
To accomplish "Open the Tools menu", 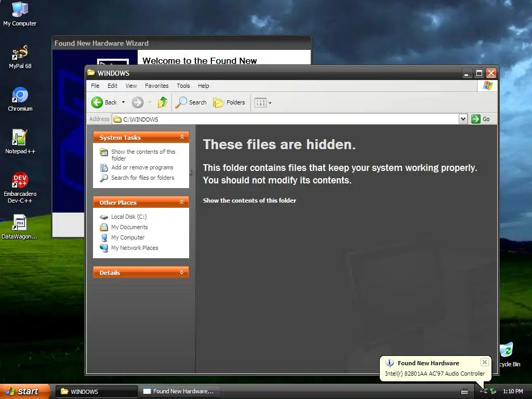I will click(183, 86).
